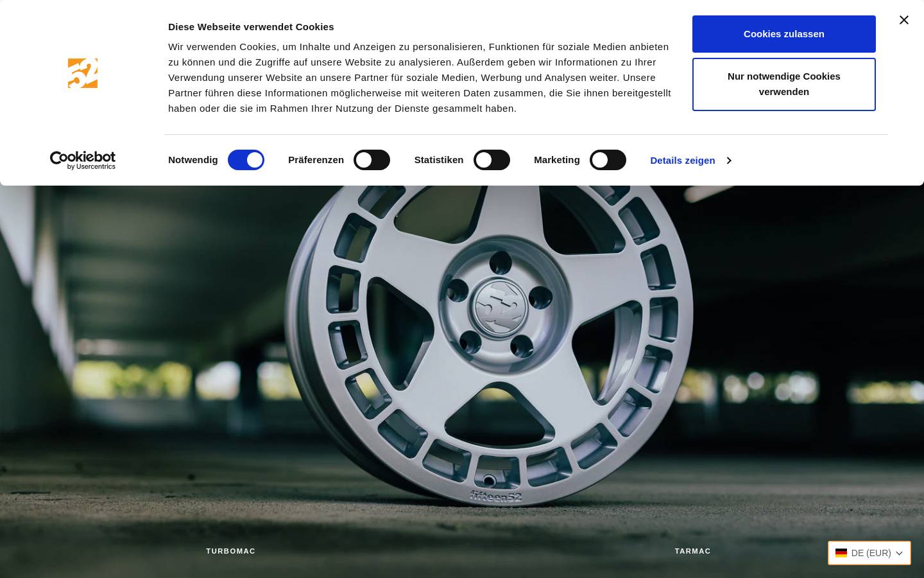Viewport: 924px width, 578px height.
Task: Open the DE (EUR) currency dropdown
Action: tap(869, 553)
